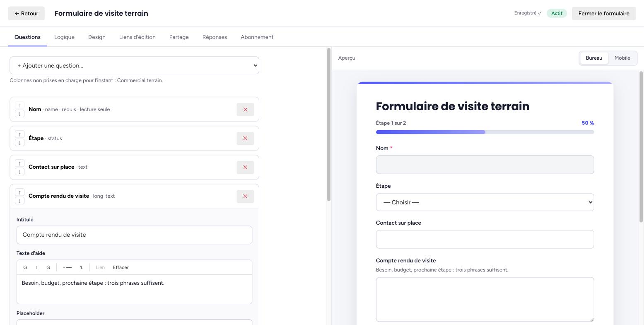
Task: Click the Texte d'aide editor area
Action: [x=134, y=289]
